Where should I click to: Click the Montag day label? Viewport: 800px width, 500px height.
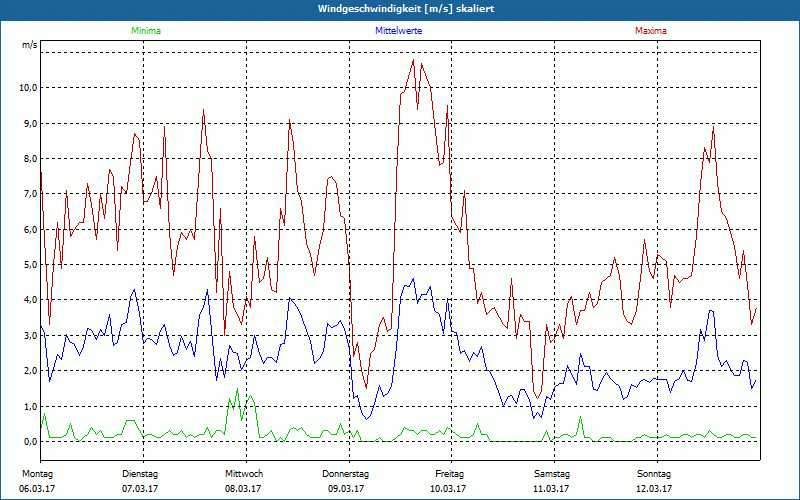(x=37, y=474)
